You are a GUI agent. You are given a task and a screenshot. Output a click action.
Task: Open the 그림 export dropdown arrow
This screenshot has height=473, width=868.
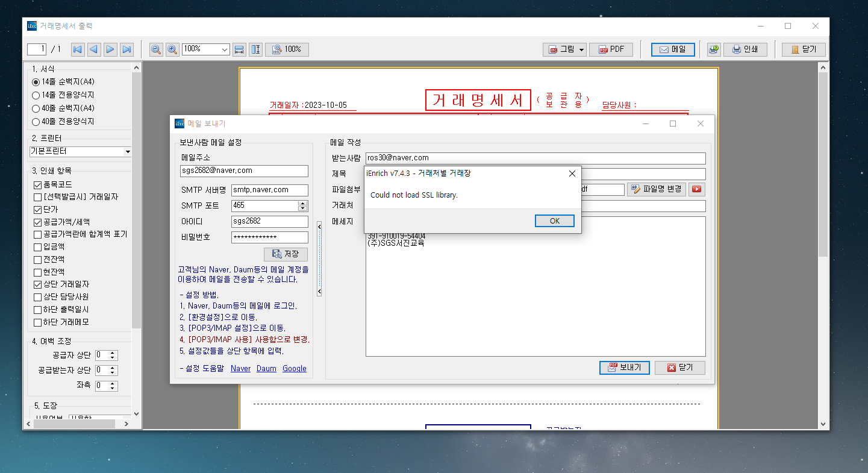coord(582,49)
